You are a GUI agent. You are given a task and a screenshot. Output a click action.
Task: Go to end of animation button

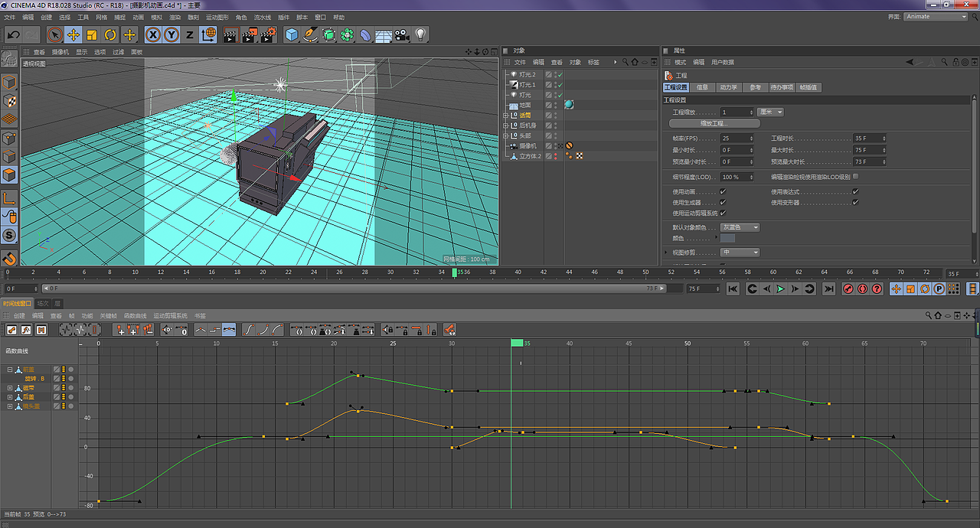coord(828,288)
